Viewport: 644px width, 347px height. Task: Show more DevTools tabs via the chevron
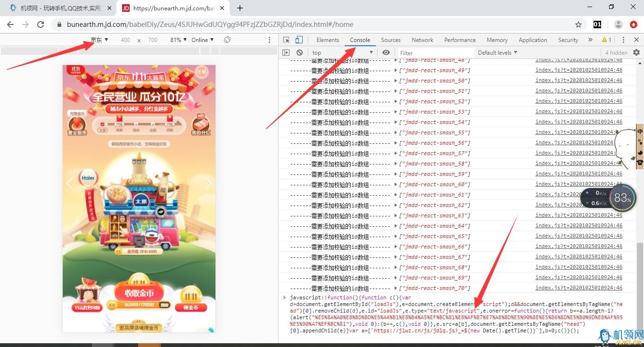(590, 40)
